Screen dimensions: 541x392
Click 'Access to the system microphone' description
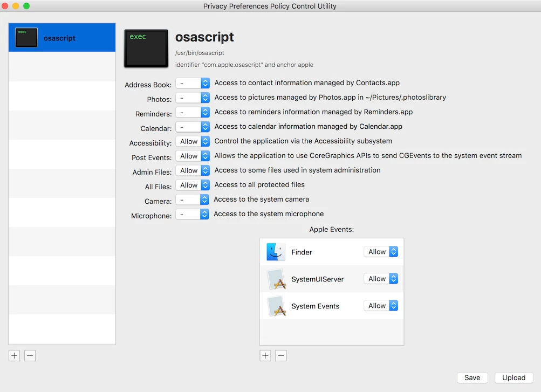[x=269, y=214]
